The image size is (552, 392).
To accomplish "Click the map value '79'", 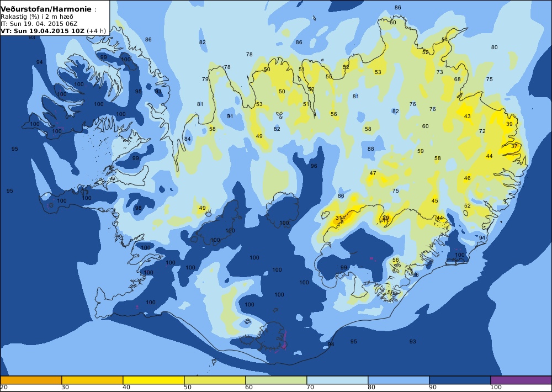I will (205, 80).
